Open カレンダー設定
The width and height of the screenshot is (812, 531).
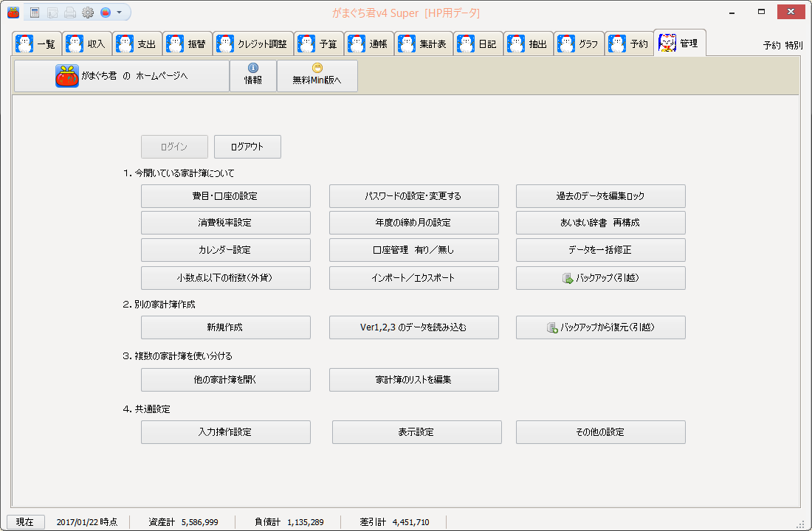(226, 250)
